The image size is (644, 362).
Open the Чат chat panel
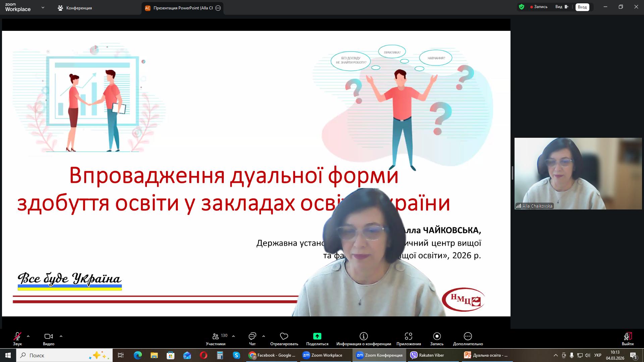click(252, 336)
